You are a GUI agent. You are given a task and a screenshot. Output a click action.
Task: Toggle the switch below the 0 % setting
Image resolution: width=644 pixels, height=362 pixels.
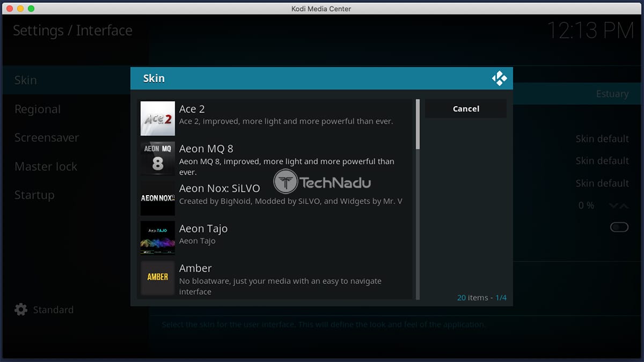click(619, 227)
